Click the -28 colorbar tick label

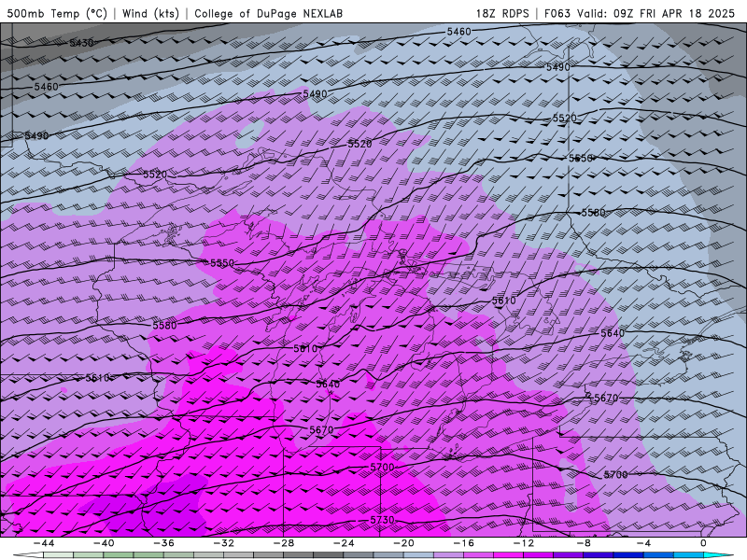tap(284, 543)
